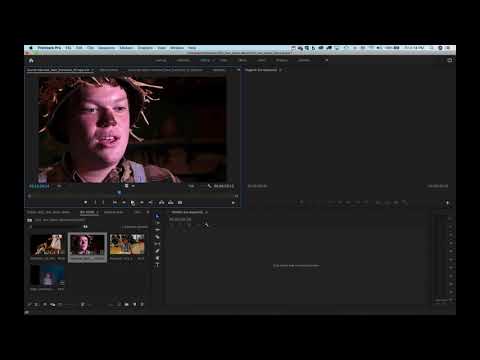The height and width of the screenshot is (360, 480).
Task: Switch bin to List View
Action: (37, 304)
